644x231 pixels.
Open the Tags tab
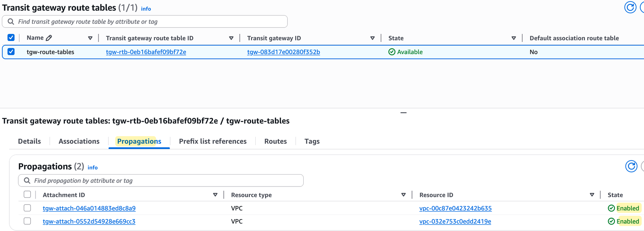312,141
